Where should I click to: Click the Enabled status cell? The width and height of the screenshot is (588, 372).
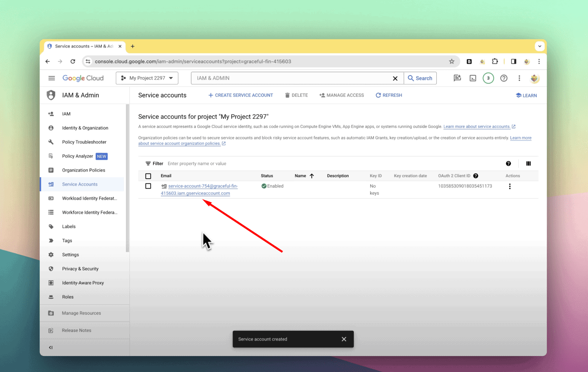272,186
